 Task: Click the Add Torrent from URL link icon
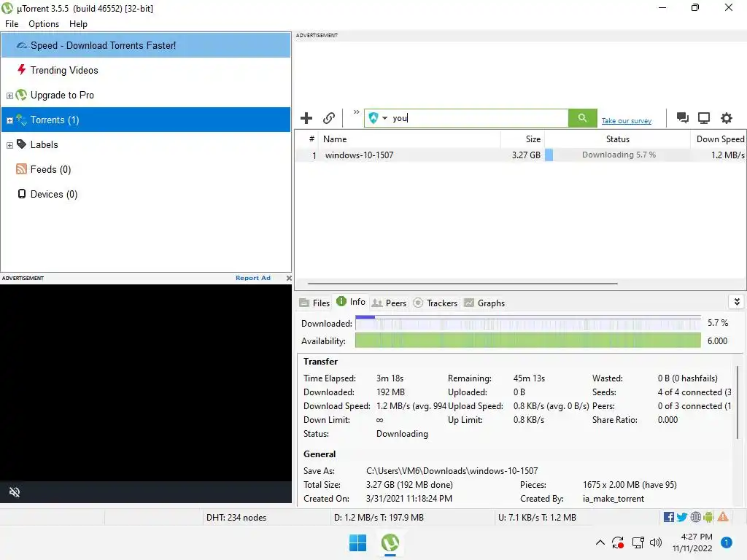pos(329,117)
